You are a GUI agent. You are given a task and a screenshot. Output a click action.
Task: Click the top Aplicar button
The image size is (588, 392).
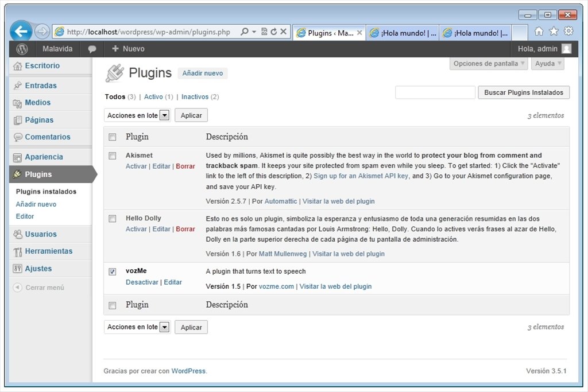[x=191, y=115]
